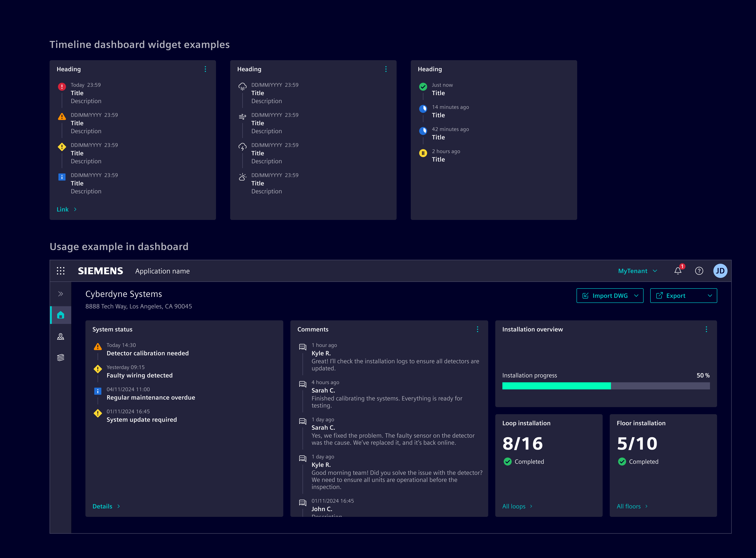Open the Export dropdown chevron
756x558 pixels.
(x=710, y=295)
